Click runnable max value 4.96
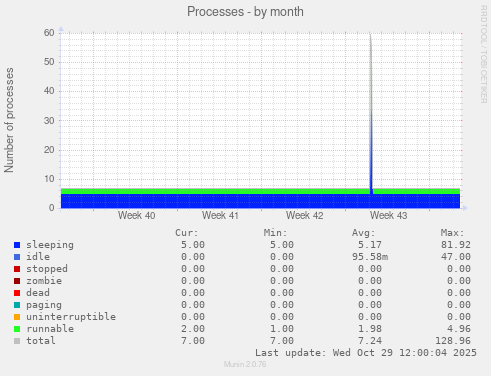This screenshot has height=376, width=491. point(459,329)
